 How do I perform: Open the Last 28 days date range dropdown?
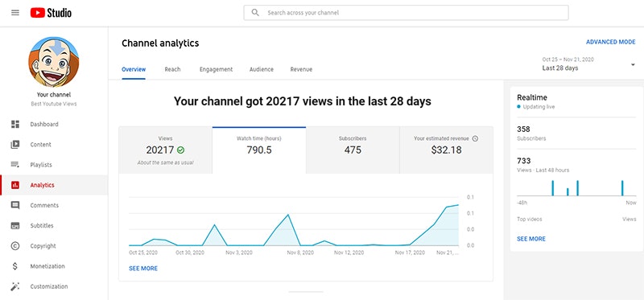[x=588, y=64]
